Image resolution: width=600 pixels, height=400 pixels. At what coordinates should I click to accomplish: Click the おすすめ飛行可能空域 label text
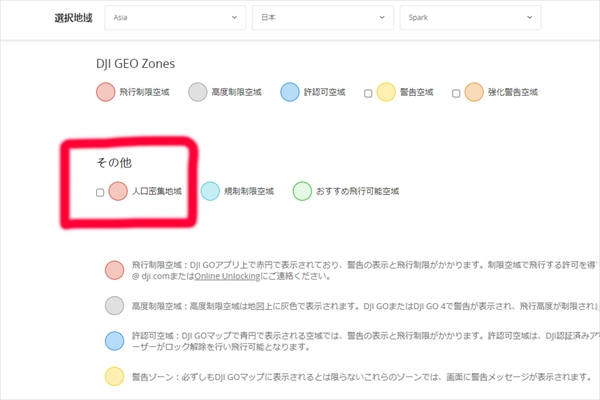tap(358, 191)
